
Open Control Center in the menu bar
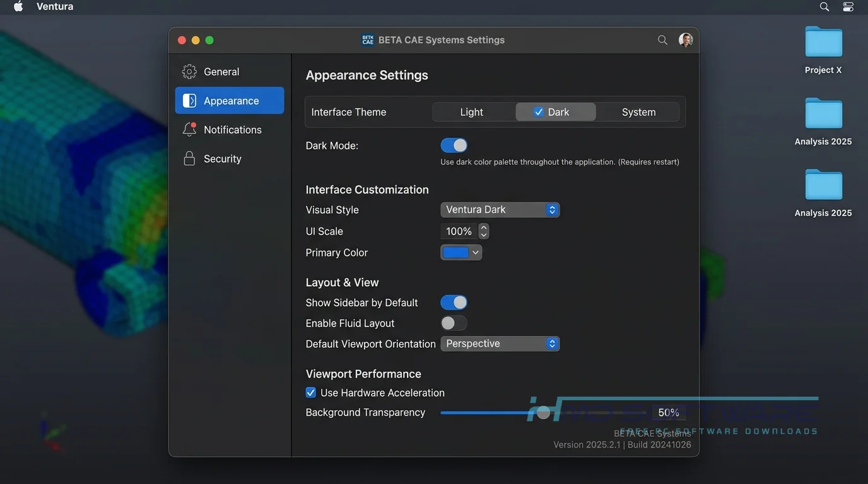click(848, 6)
